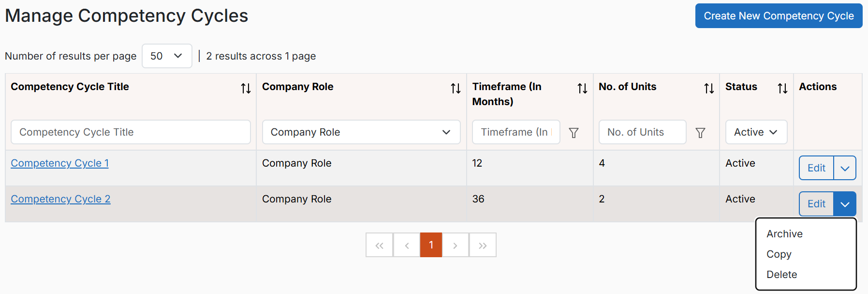868x294 pixels.
Task: Sort by Company Role column
Action: [x=456, y=88]
